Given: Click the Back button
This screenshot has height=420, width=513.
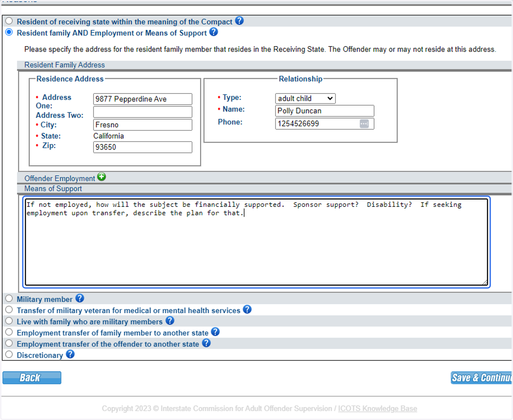Looking at the screenshot, I should click(x=32, y=378).
